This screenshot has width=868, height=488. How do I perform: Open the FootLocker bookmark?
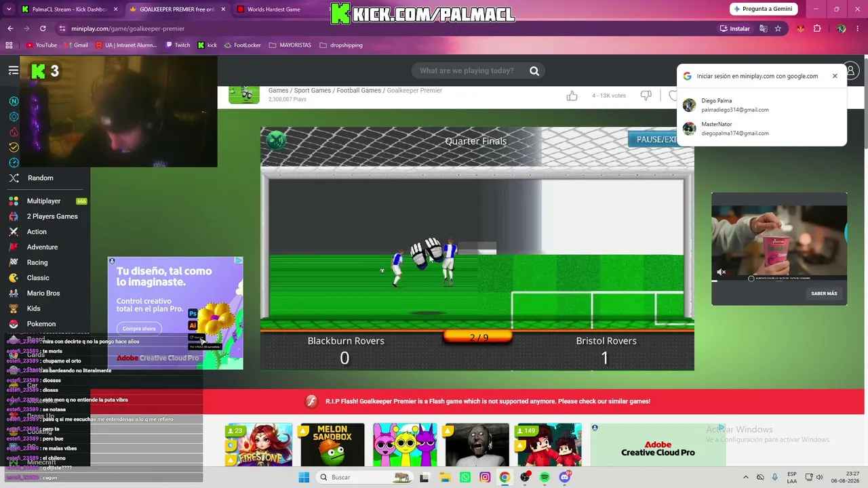point(241,45)
